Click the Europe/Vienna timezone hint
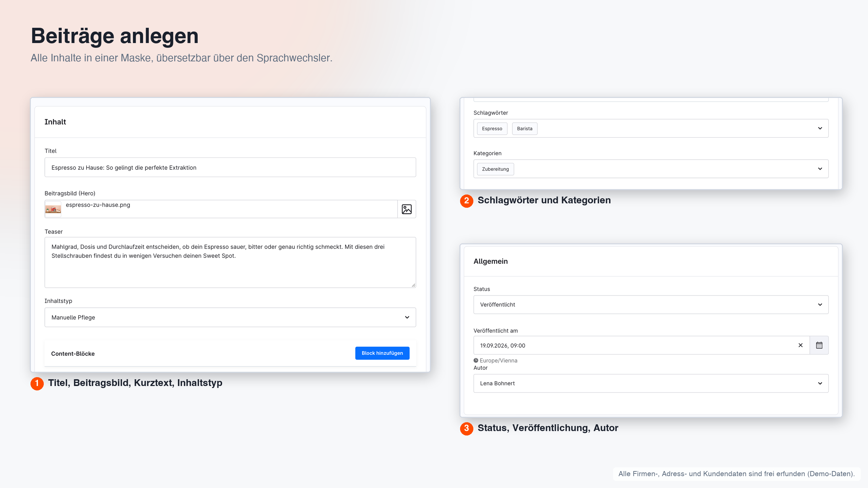 498,361
